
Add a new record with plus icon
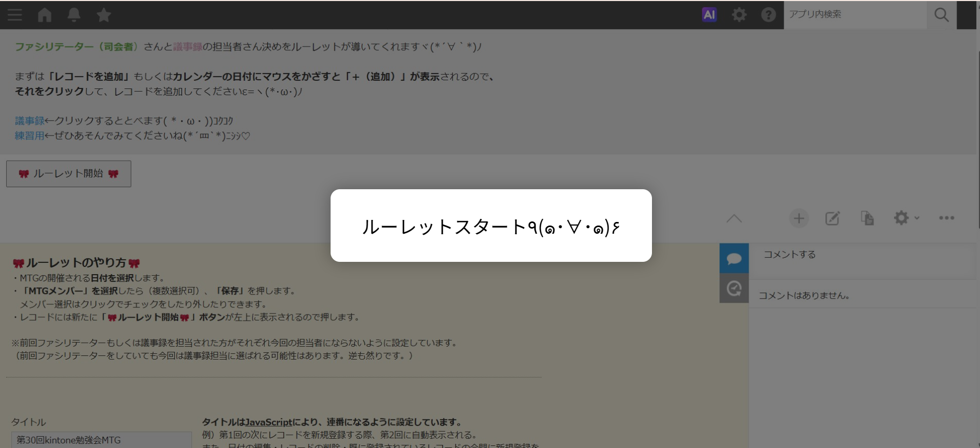point(799,218)
